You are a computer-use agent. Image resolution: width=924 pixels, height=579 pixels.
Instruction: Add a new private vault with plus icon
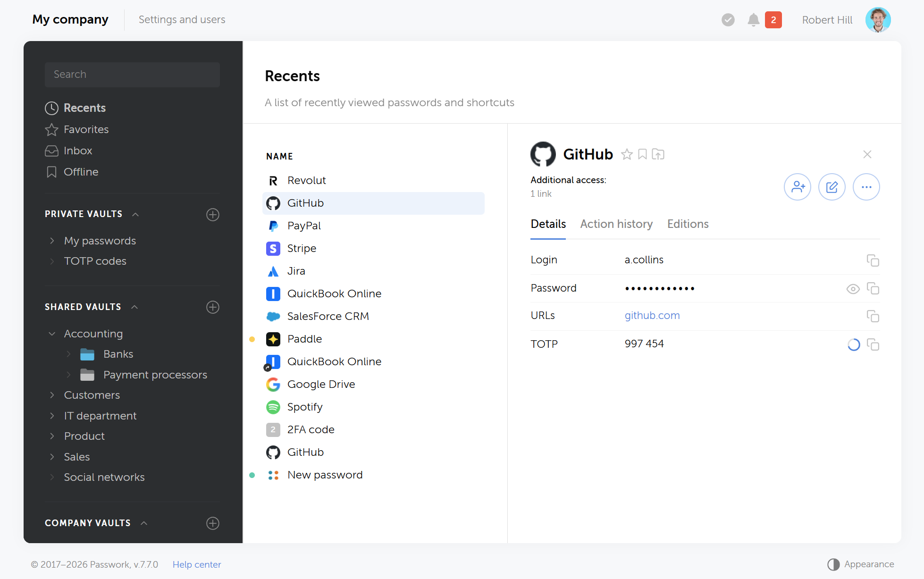[x=213, y=215]
